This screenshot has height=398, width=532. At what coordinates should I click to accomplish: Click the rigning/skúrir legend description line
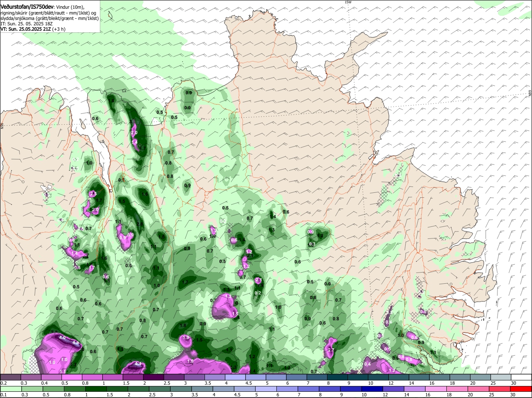coord(49,13)
